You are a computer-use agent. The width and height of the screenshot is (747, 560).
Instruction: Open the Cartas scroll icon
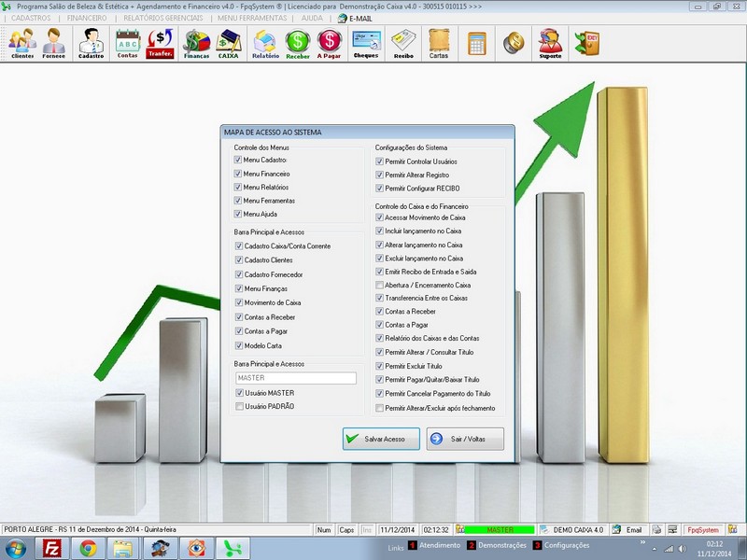(439, 43)
